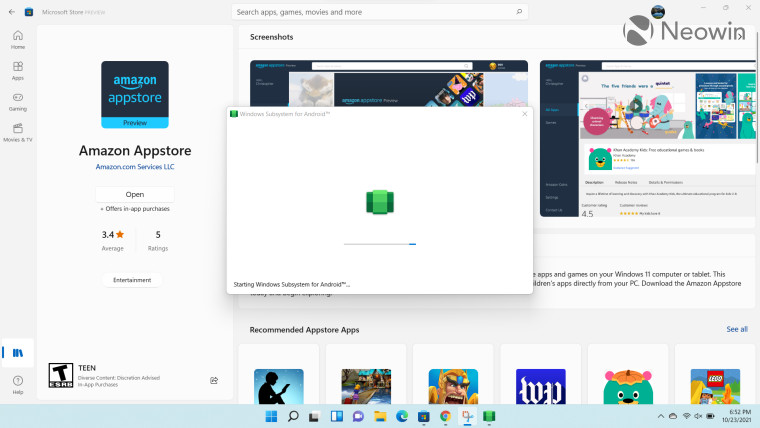This screenshot has height=428, width=760.
Task: Open File Explorer from the taskbar
Action: [x=380, y=416]
